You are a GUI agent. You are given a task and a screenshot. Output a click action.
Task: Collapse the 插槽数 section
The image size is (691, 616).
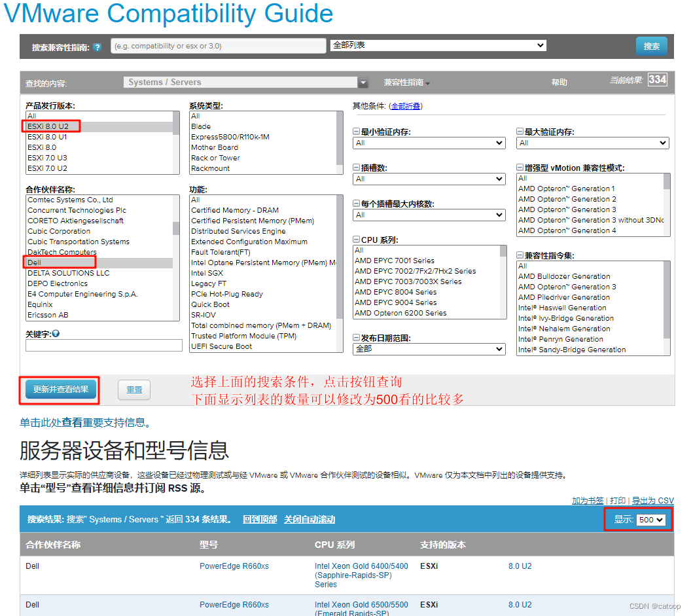tap(357, 168)
